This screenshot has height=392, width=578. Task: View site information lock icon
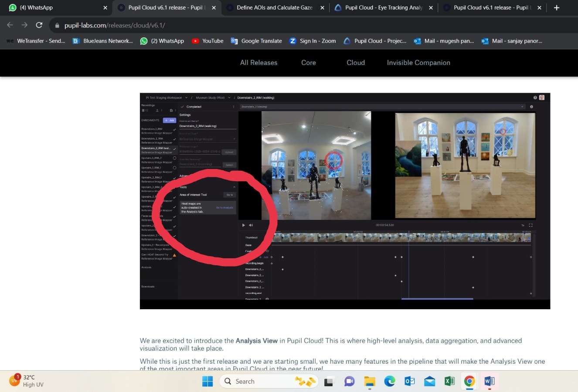57,25
